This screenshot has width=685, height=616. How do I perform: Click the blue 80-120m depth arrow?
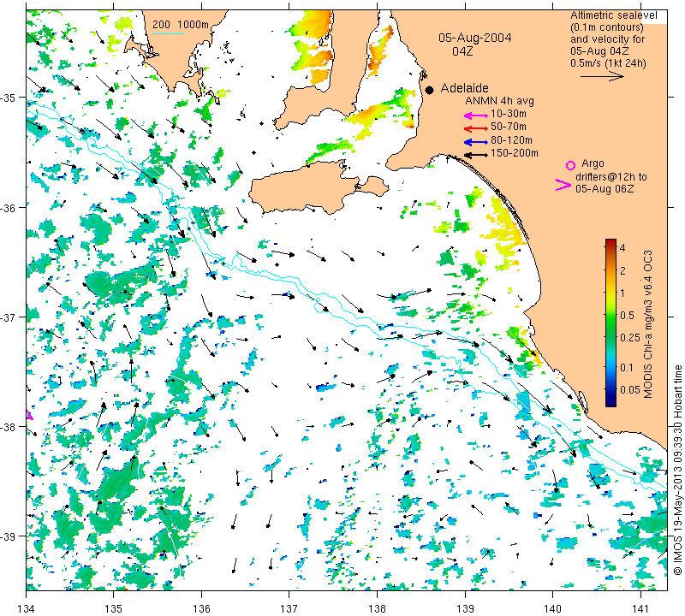click(x=475, y=142)
